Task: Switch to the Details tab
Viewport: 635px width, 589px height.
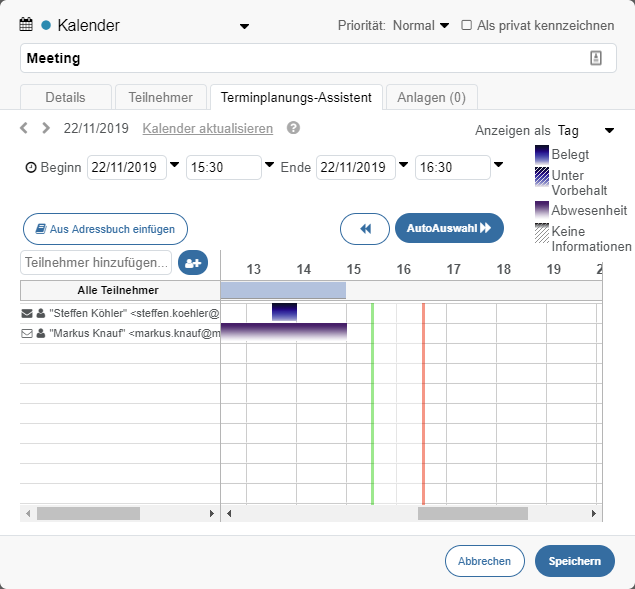Action: (65, 97)
